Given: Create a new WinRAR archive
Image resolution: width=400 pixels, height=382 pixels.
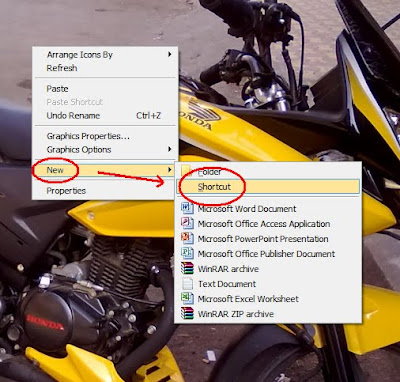Looking at the screenshot, I should tap(268, 269).
